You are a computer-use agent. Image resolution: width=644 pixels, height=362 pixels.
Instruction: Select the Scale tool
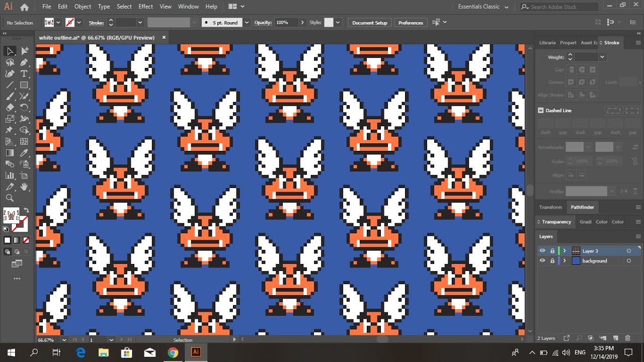pyautogui.click(x=10, y=119)
